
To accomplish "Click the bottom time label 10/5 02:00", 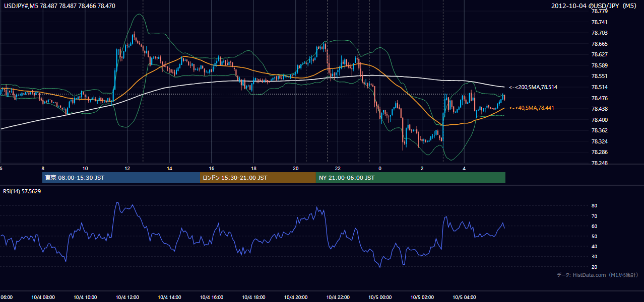I will (x=422, y=297).
